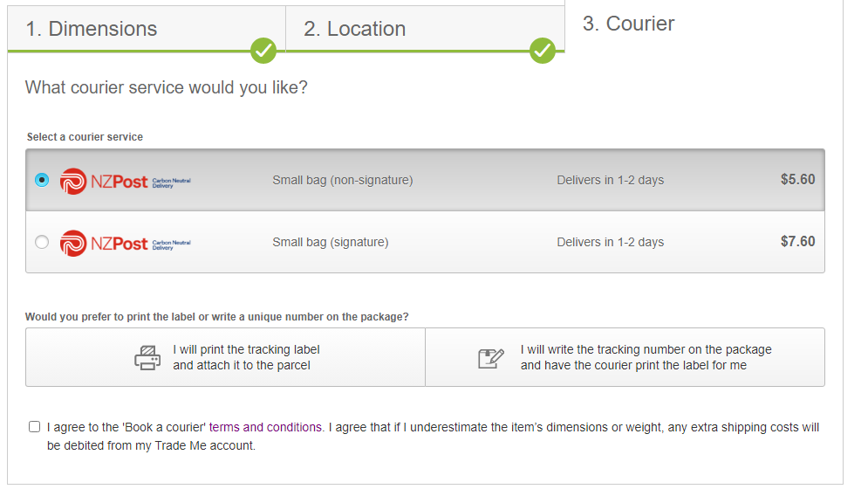The height and width of the screenshot is (496, 868).
Task: Click 'Delivers in 1-2 days' on signature row
Action: 610,243
